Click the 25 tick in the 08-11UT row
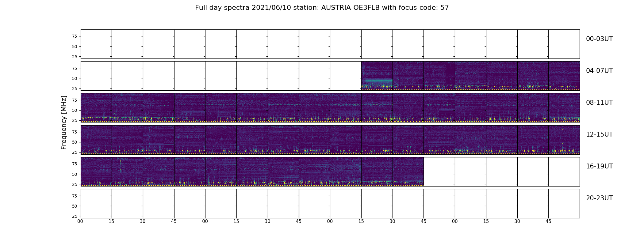 (x=75, y=120)
